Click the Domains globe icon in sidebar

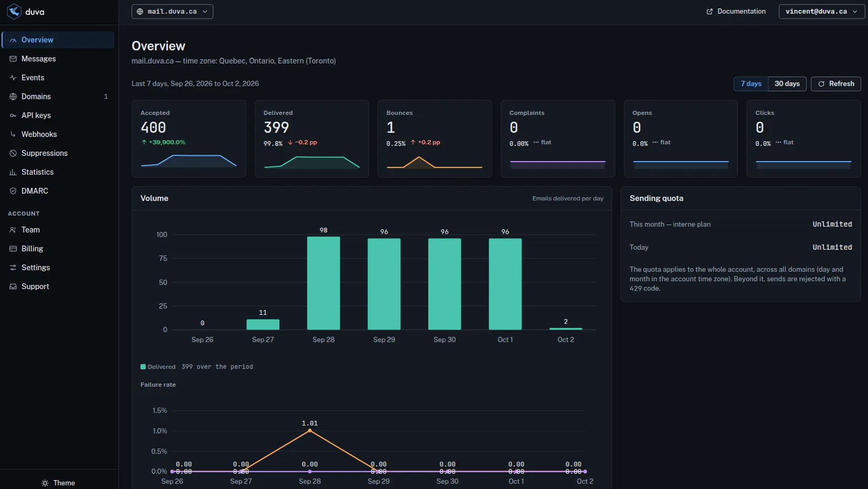(x=13, y=97)
